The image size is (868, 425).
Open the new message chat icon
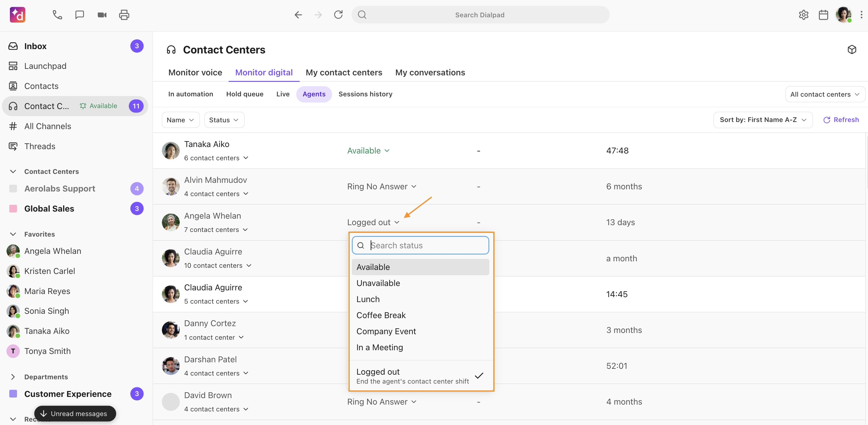(x=79, y=15)
